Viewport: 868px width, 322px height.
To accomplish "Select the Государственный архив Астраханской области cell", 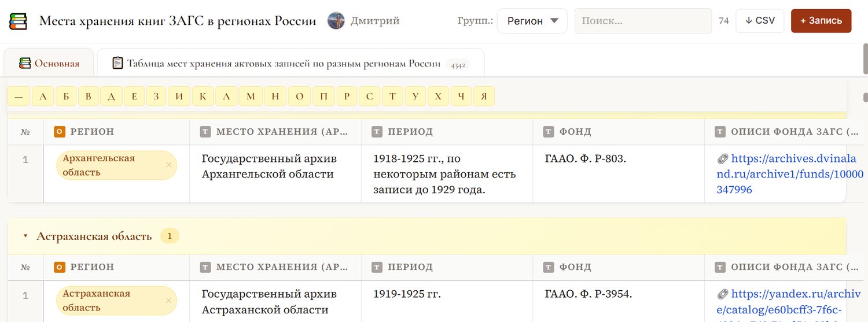I will (275, 301).
